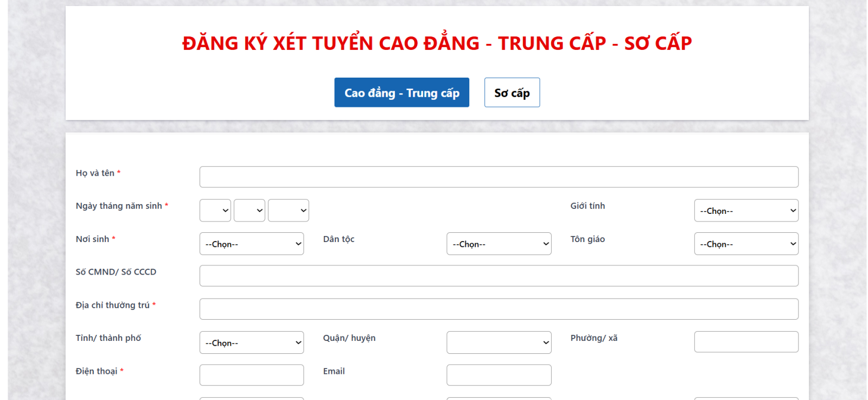This screenshot has height=400, width=868.
Task: Click the 'Dân tộc' label
Action: tap(339, 239)
